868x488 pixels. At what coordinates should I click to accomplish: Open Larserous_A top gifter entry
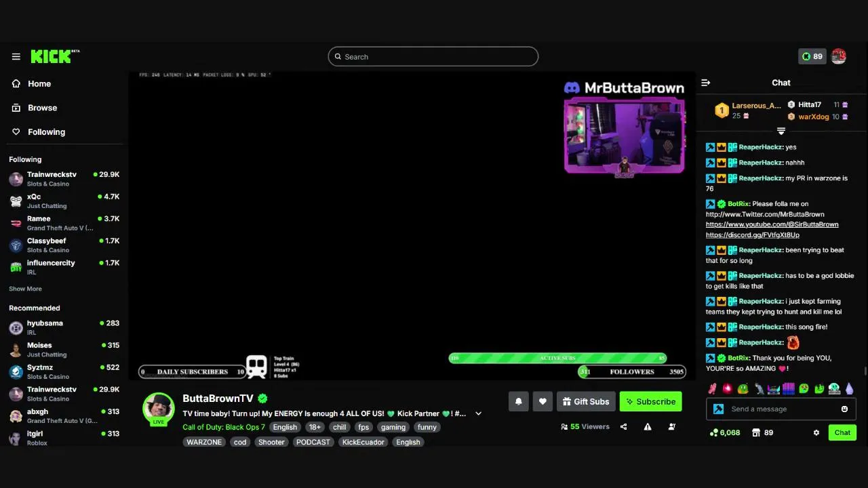tap(749, 110)
